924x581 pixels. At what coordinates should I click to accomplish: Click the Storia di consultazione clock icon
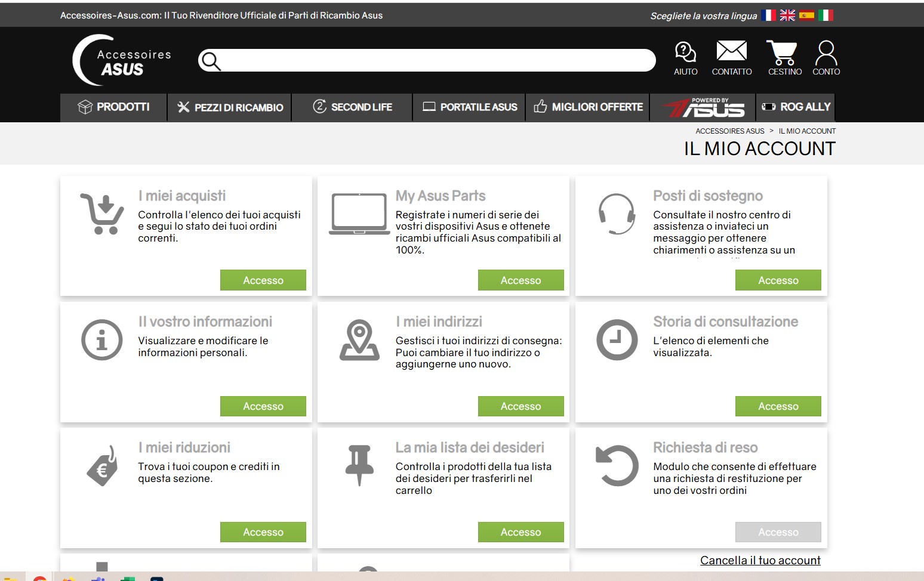(x=617, y=340)
